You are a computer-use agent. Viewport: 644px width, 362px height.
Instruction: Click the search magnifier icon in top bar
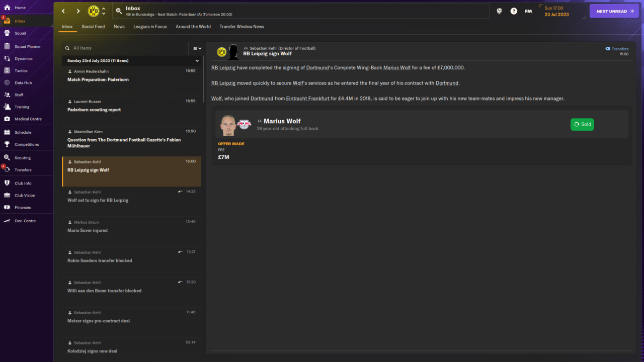119,11
